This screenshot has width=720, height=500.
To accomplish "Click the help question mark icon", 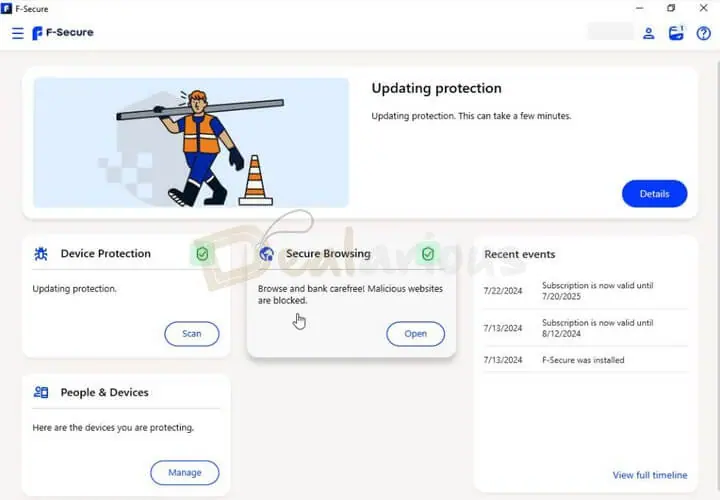I will (703, 33).
